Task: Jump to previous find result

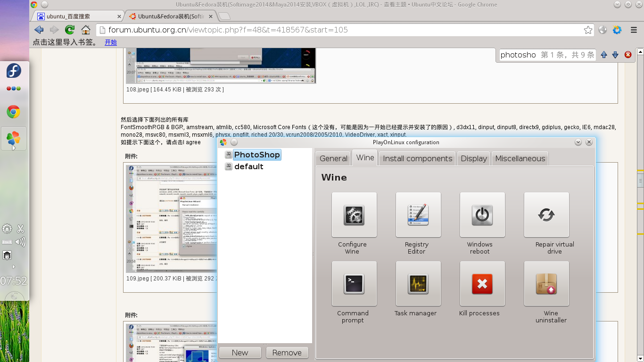Action: 604,55
